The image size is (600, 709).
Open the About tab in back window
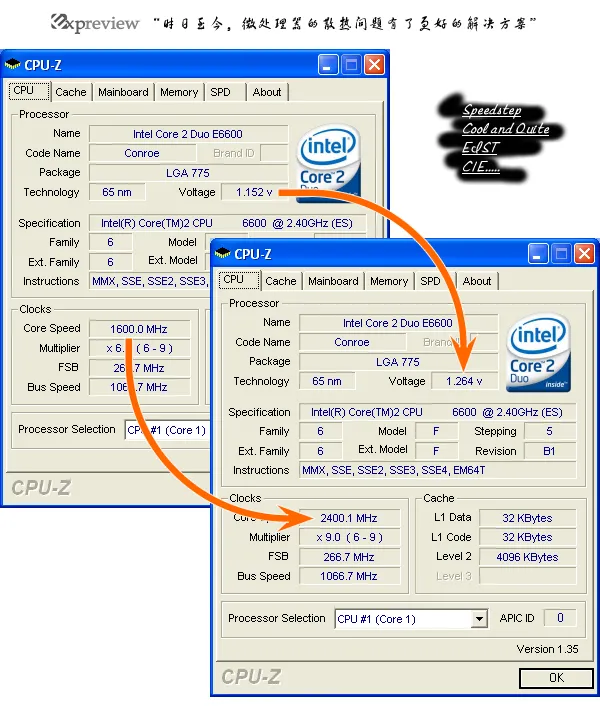click(x=267, y=92)
